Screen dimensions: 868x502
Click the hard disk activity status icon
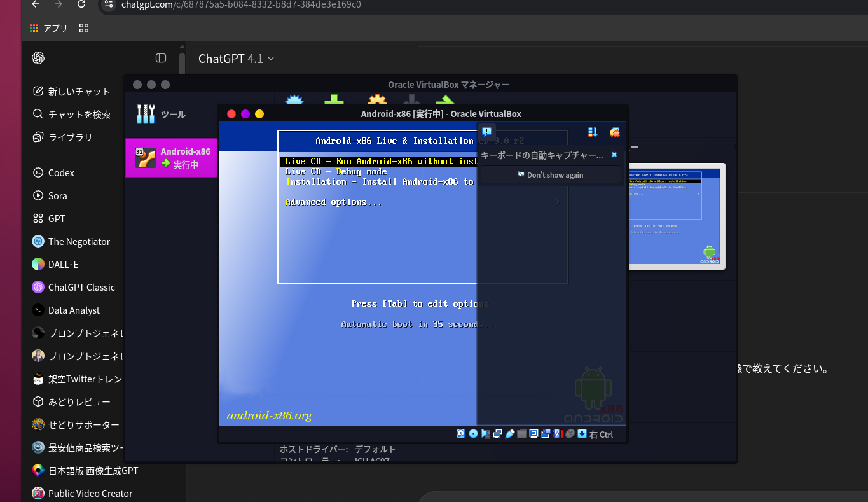[x=461, y=434]
